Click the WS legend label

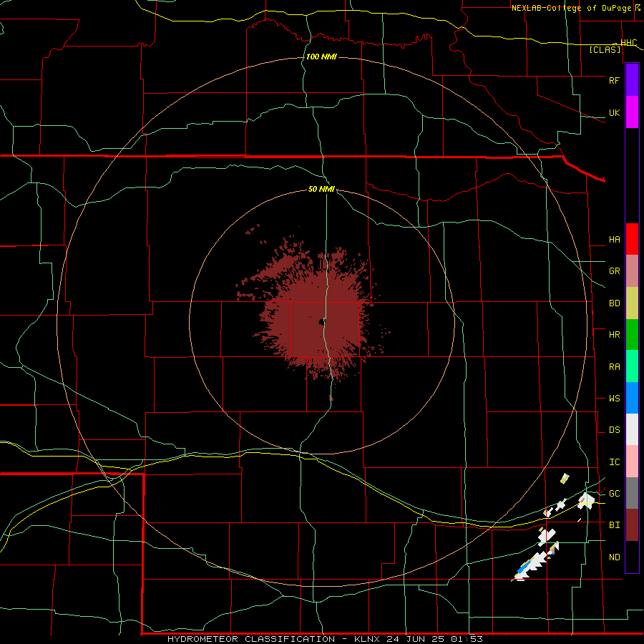pos(614,399)
